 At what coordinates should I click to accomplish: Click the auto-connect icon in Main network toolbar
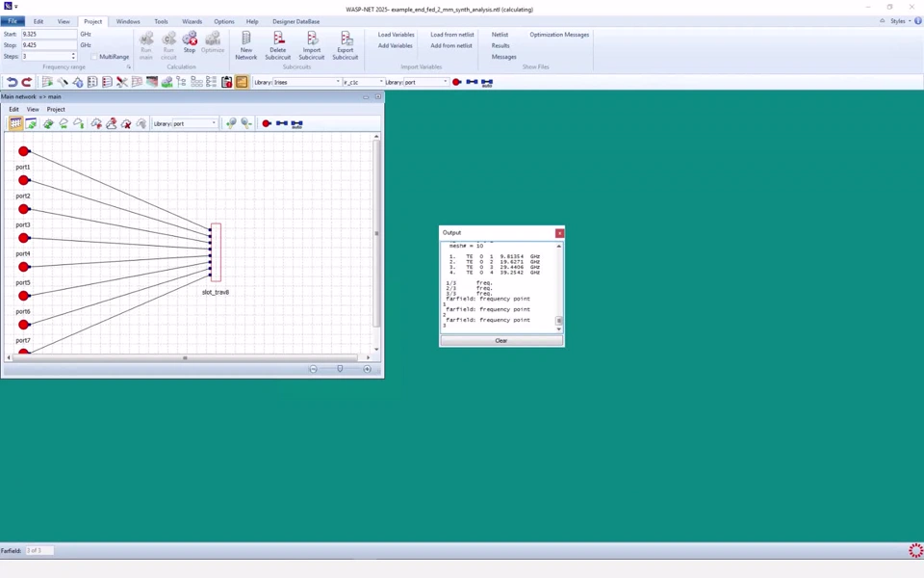[297, 124]
